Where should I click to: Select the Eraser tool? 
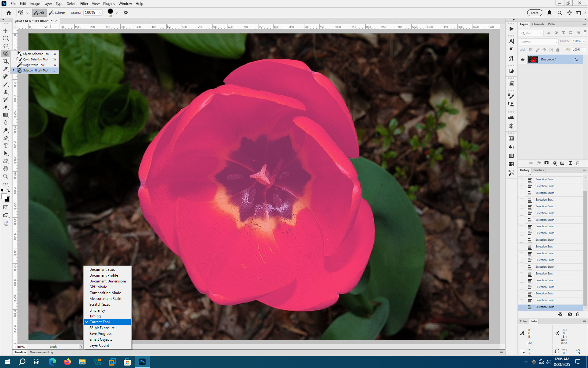pyautogui.click(x=6, y=108)
